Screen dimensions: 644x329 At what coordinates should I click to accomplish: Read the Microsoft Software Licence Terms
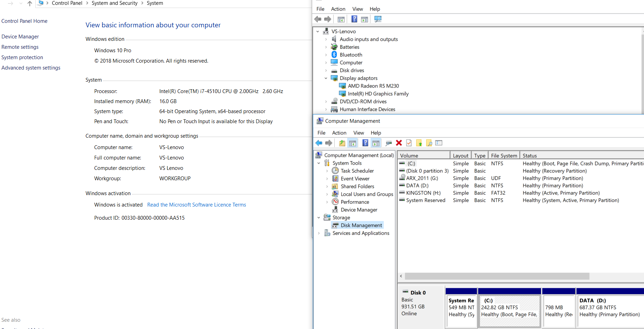tap(196, 205)
